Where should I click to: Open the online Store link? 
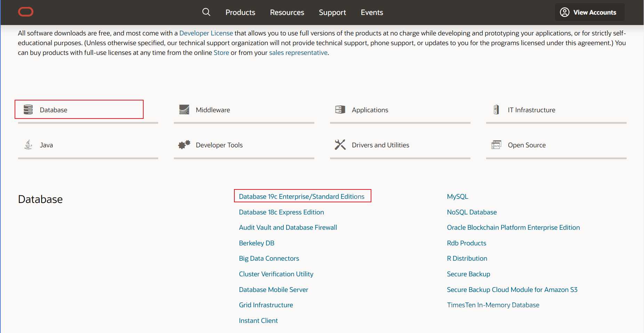click(221, 52)
